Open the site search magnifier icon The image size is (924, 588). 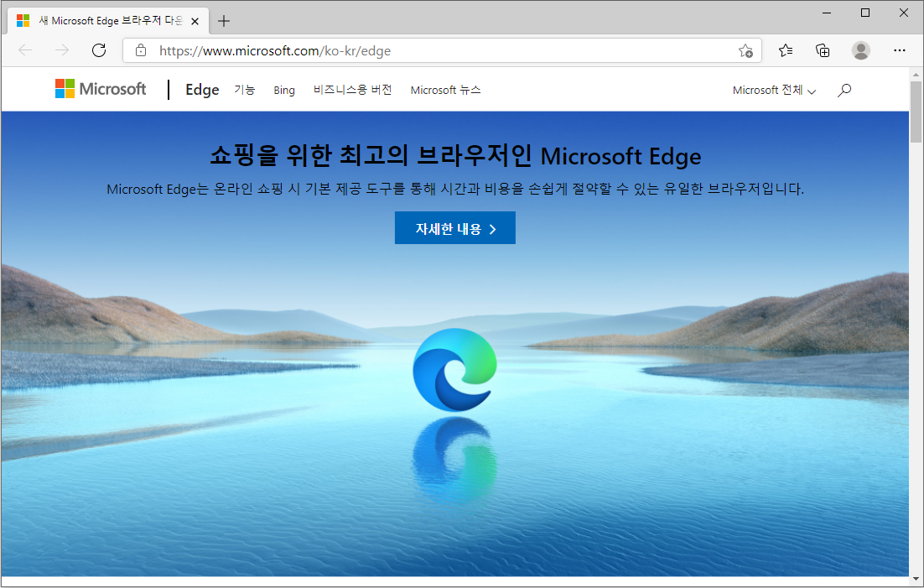pos(844,91)
